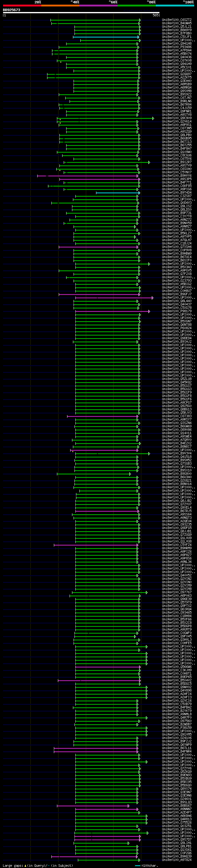
Task: Open hit UniRef100_P93486
Action: 176,47
